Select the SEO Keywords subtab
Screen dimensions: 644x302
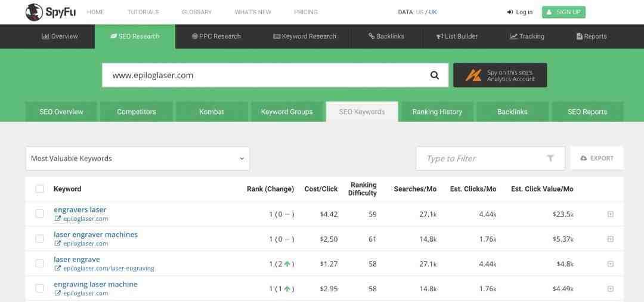click(362, 112)
